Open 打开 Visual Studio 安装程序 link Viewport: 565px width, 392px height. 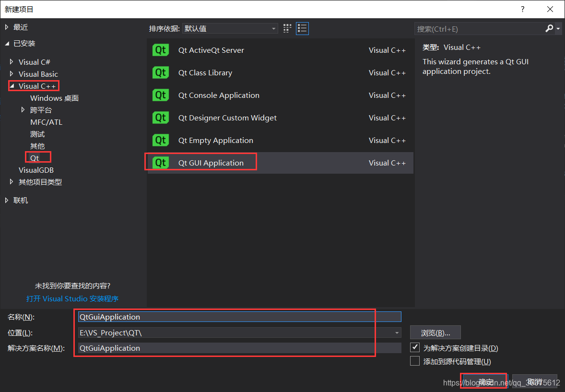pos(72,298)
